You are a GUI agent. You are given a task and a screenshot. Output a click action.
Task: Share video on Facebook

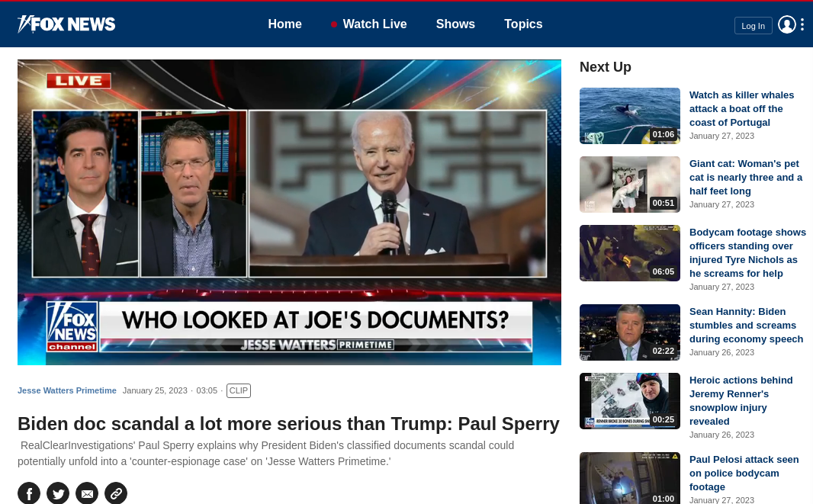tap(29, 493)
